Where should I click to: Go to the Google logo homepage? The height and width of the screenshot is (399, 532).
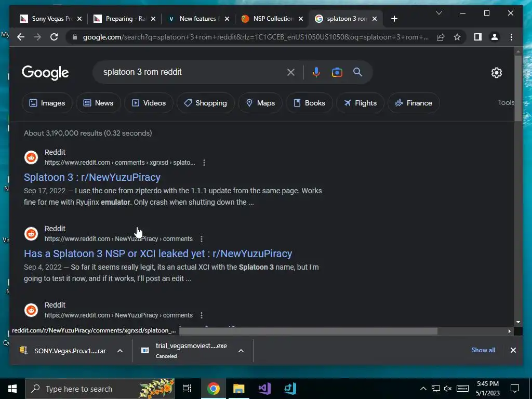pyautogui.click(x=45, y=73)
